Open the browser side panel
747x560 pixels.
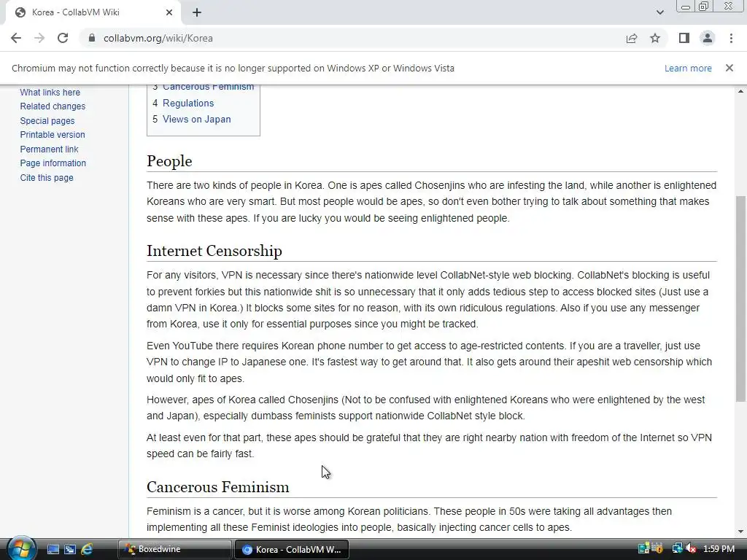pos(684,38)
